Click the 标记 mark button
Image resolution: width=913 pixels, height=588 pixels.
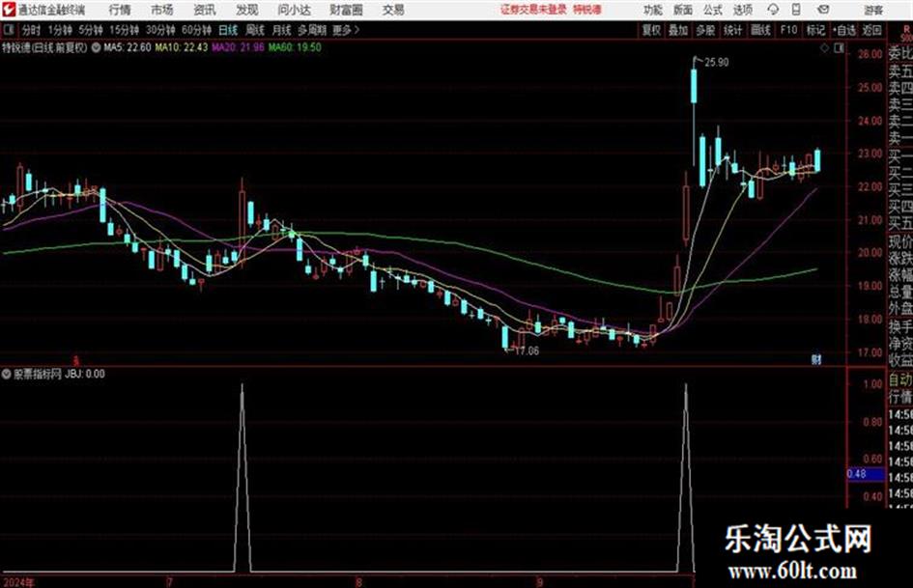click(x=815, y=30)
